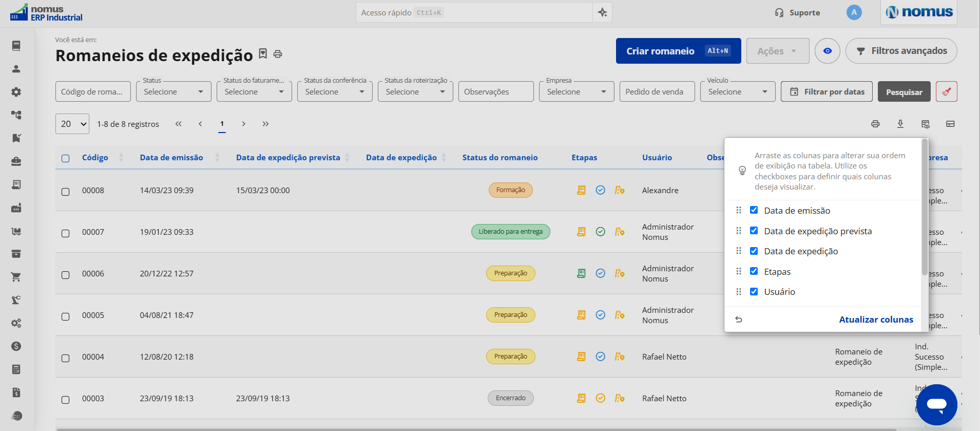Viewport: 980px width, 431px height.
Task: Open the single gear icon in sidebar
Action: [16, 92]
